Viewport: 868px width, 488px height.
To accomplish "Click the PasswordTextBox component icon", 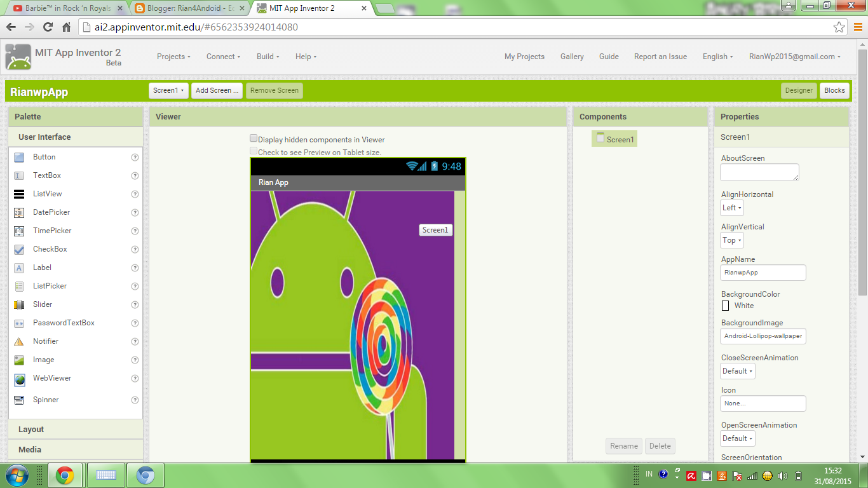I will pyautogui.click(x=19, y=323).
